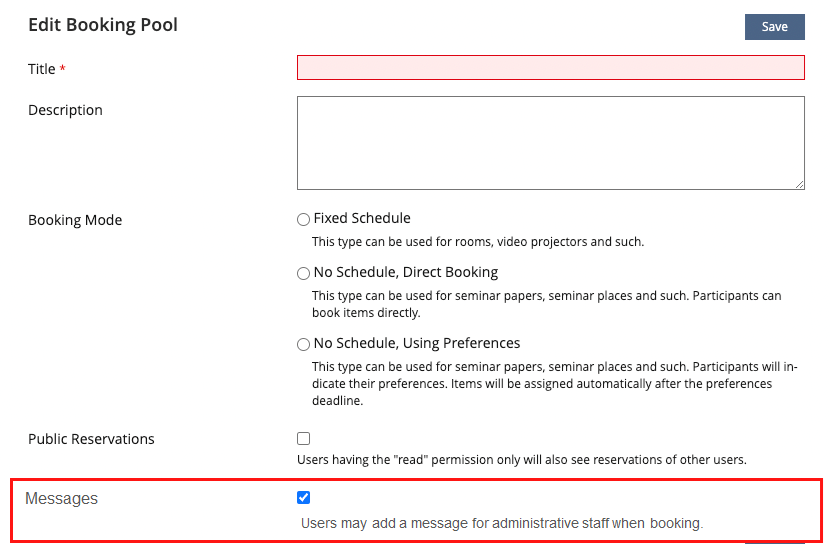Viewport: 830px width, 544px height.
Task: Click the help text below Messages checkbox
Action: click(502, 522)
